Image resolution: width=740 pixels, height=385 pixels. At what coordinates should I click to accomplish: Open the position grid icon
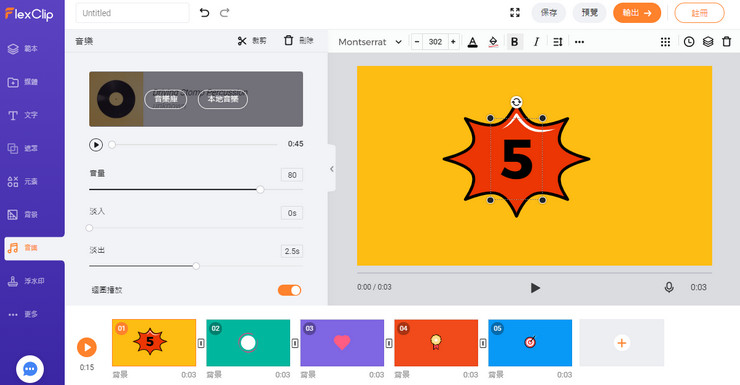[x=665, y=42]
